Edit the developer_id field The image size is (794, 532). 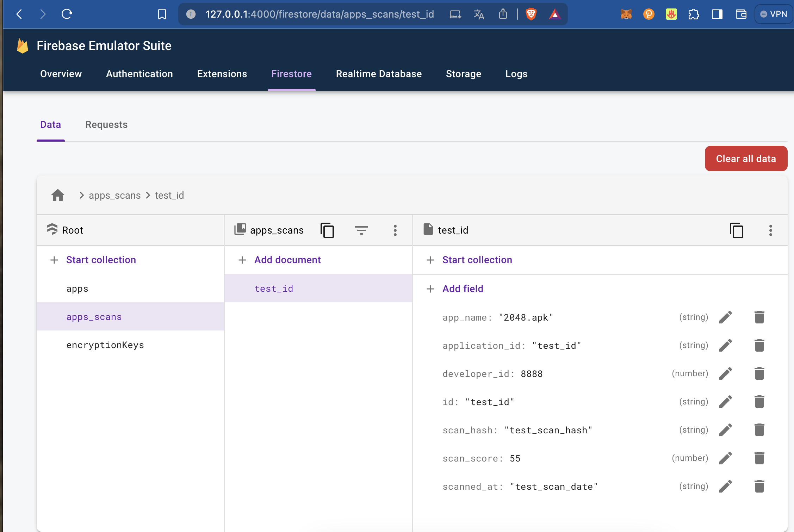(726, 373)
